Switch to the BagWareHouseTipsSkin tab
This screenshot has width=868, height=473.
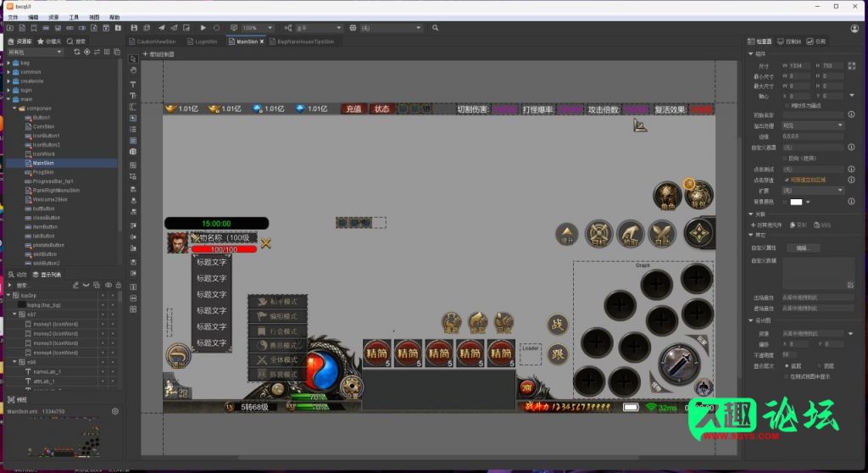(302, 42)
